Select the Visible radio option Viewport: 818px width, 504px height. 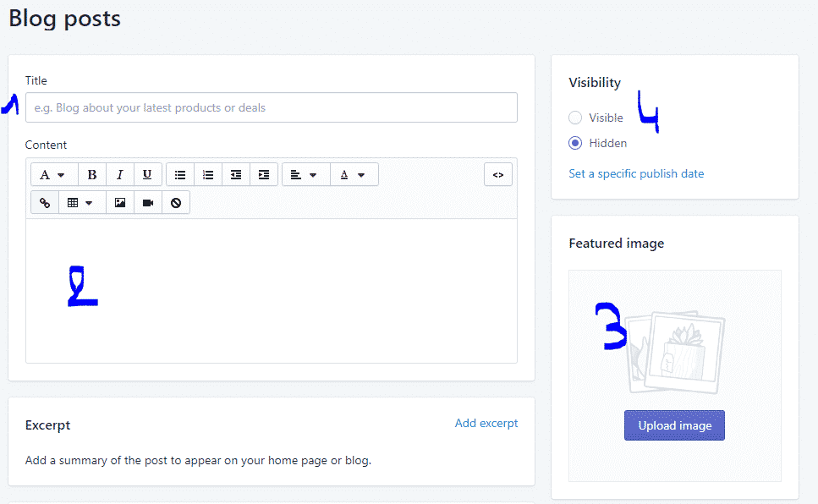pyautogui.click(x=575, y=118)
